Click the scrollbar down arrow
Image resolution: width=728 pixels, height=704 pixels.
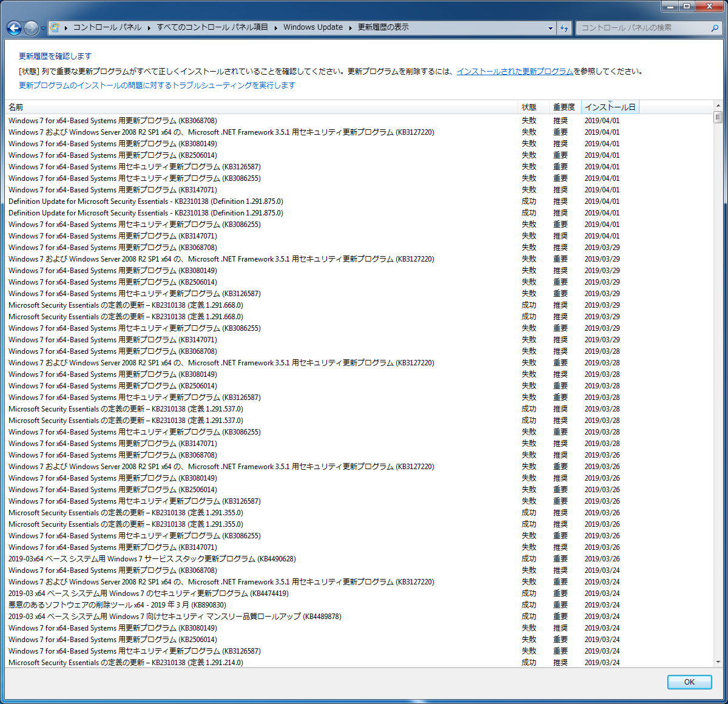[718, 662]
